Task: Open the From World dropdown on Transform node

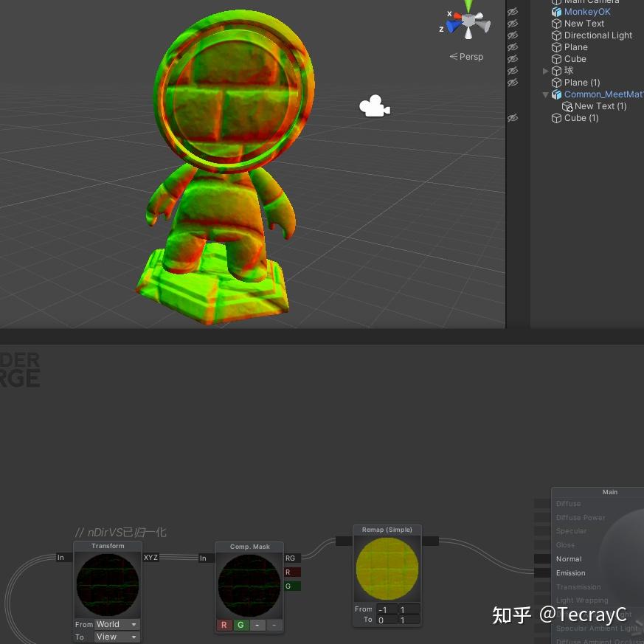Action: pyautogui.click(x=117, y=624)
